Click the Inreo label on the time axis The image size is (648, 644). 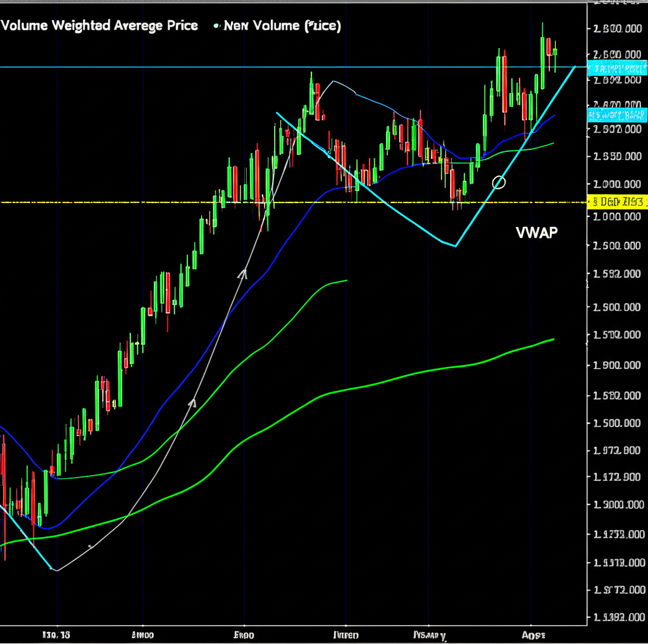click(x=346, y=635)
